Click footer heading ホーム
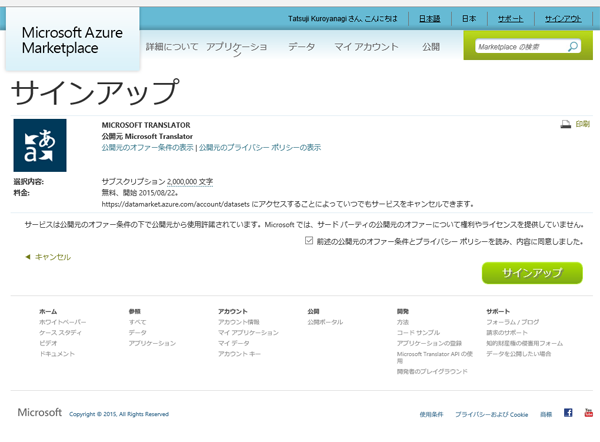Screen dimensions: 600x442 (48, 312)
